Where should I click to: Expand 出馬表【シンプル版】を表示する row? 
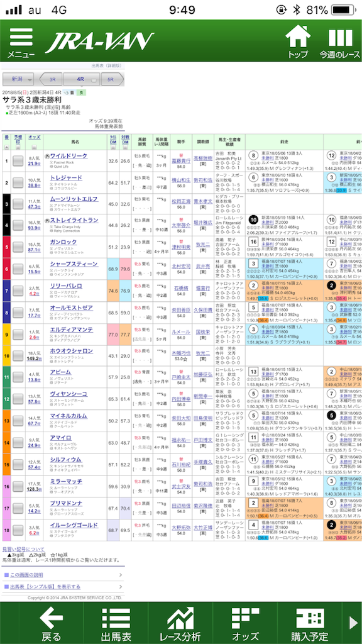tap(62, 587)
